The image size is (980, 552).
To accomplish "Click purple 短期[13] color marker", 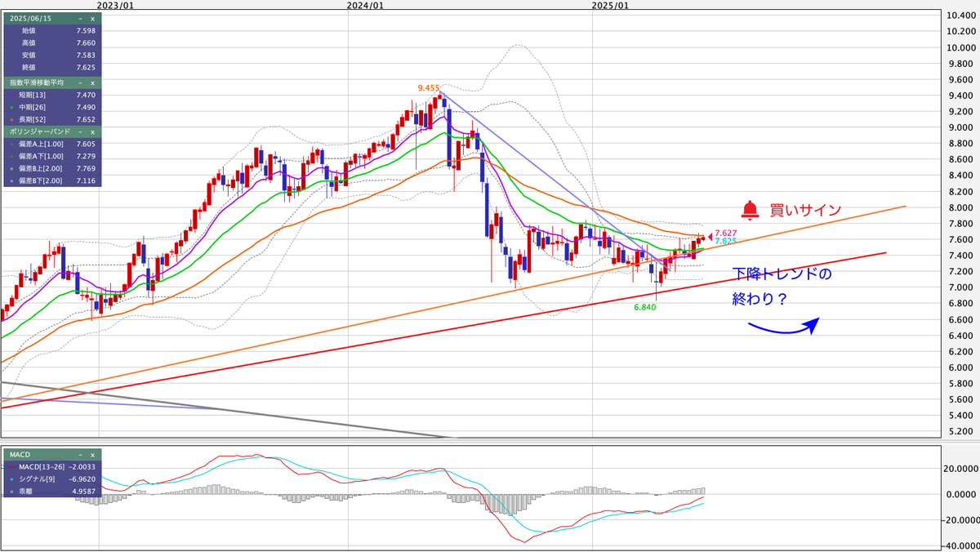I will [x=9, y=96].
